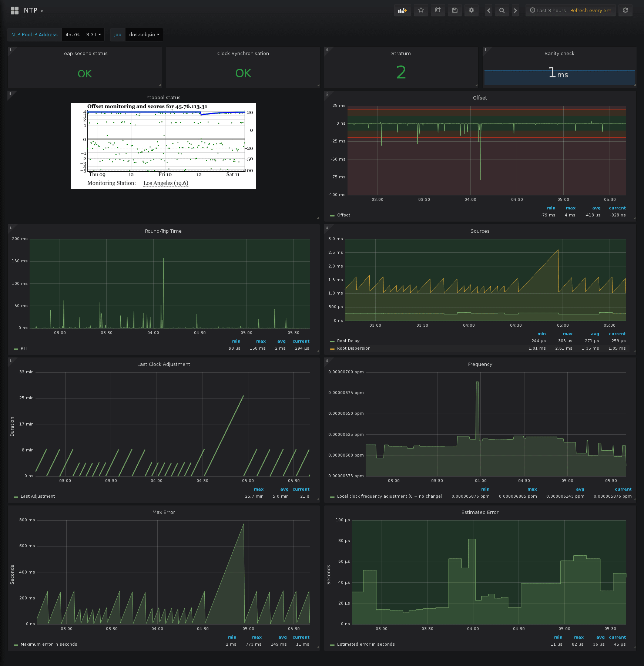The height and width of the screenshot is (666, 644).
Task: Click the Job variable label
Action: 118,35
